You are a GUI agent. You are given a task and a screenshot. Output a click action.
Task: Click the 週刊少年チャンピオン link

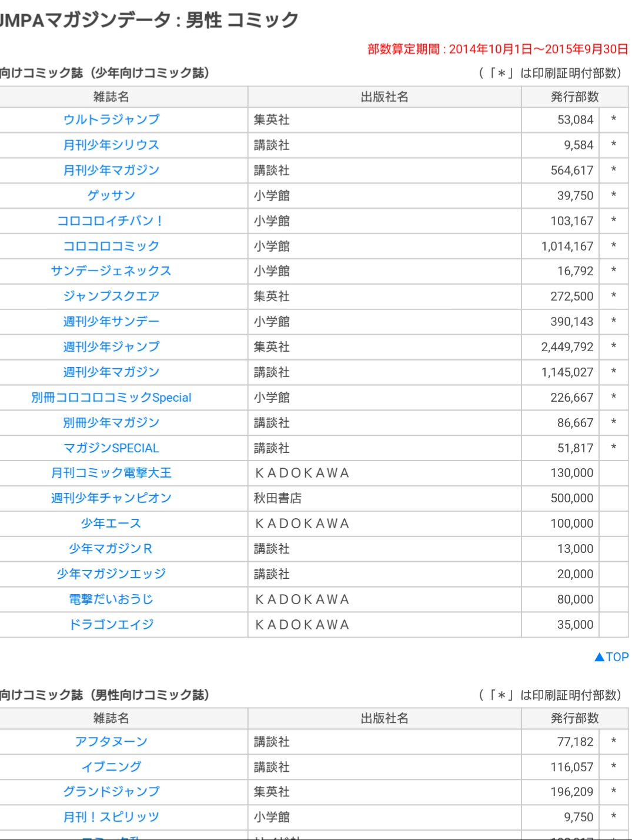pyautogui.click(x=111, y=498)
